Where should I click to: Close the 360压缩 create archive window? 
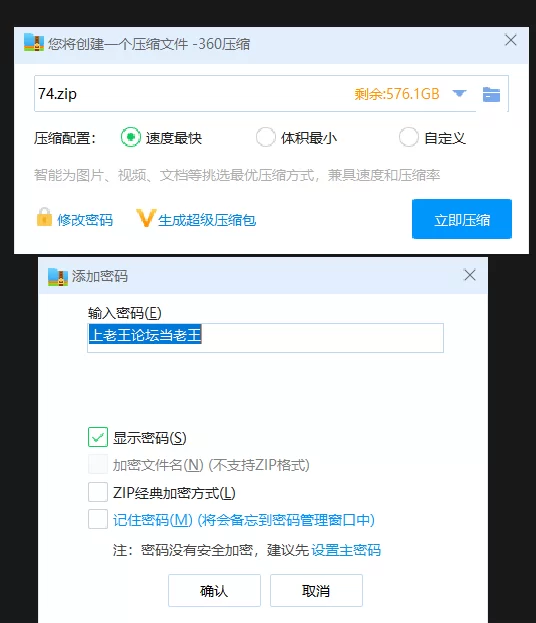tap(511, 40)
